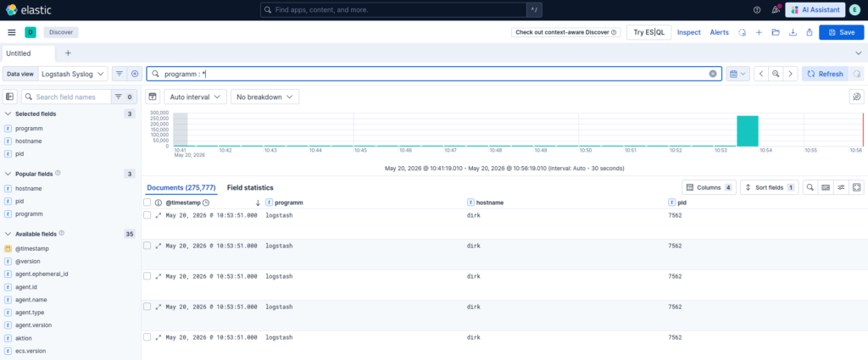Viewport: 868px width, 360px height.
Task: Open the field type filter dropdown
Action: coord(124,97)
